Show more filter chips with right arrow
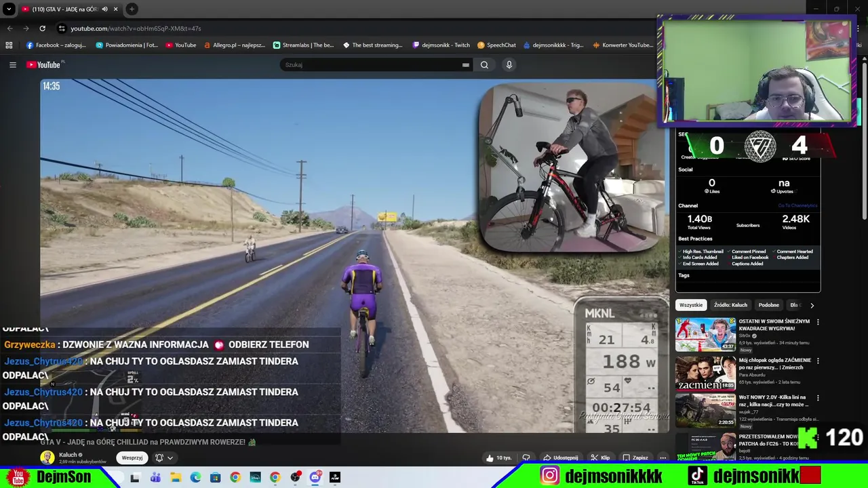The height and width of the screenshot is (488, 868). 812,305
